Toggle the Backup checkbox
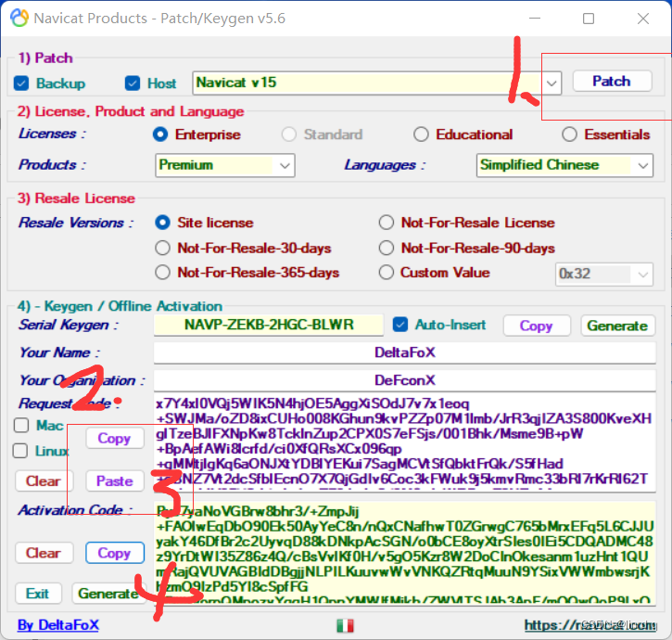Image resolution: width=672 pixels, height=640 pixels. point(21,83)
